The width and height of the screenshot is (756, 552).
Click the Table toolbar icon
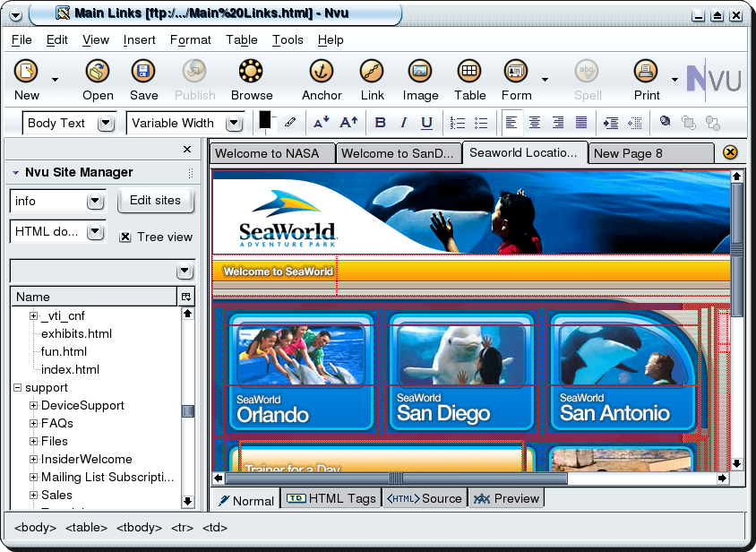(x=469, y=72)
